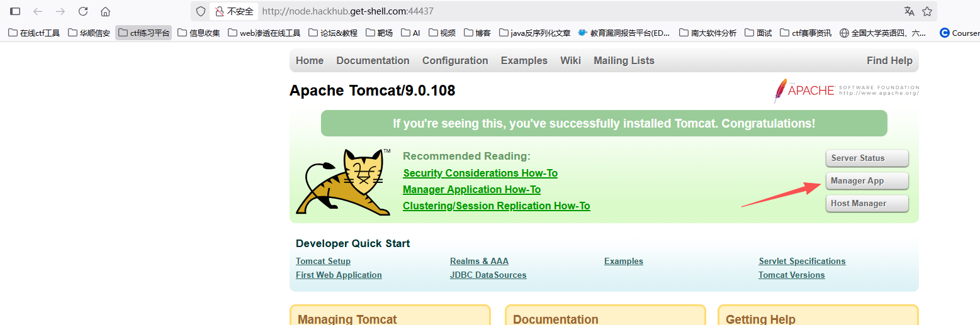Click the insecure connection lock icon
This screenshot has height=325, width=980.
coord(220,11)
